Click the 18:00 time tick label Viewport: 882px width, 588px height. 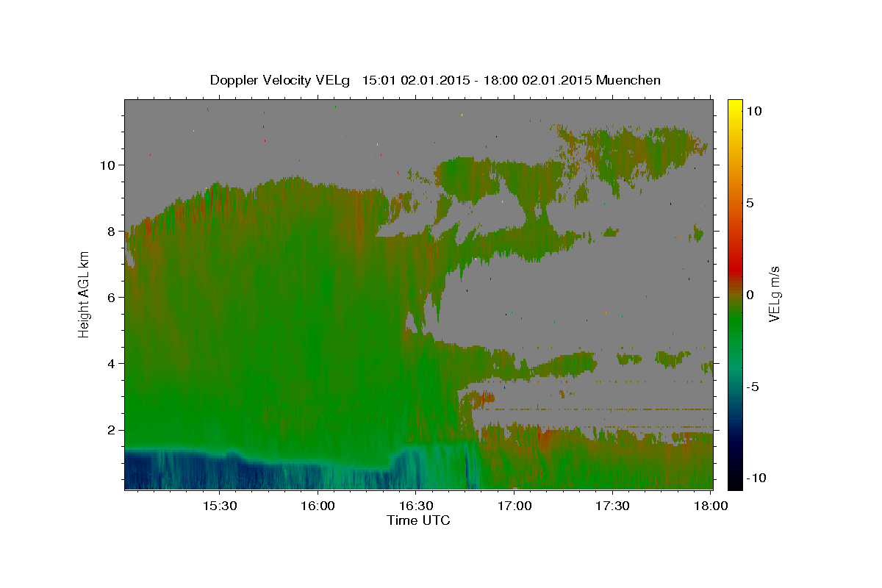point(711,506)
